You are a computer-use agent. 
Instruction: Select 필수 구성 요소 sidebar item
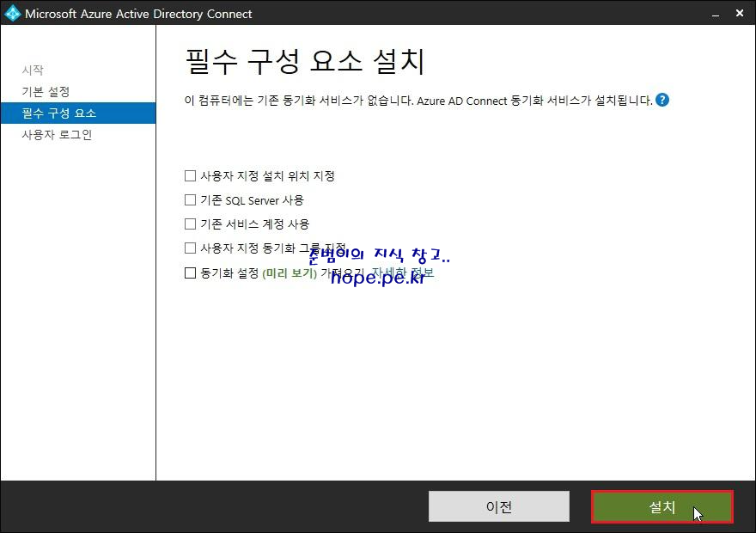click(78, 113)
